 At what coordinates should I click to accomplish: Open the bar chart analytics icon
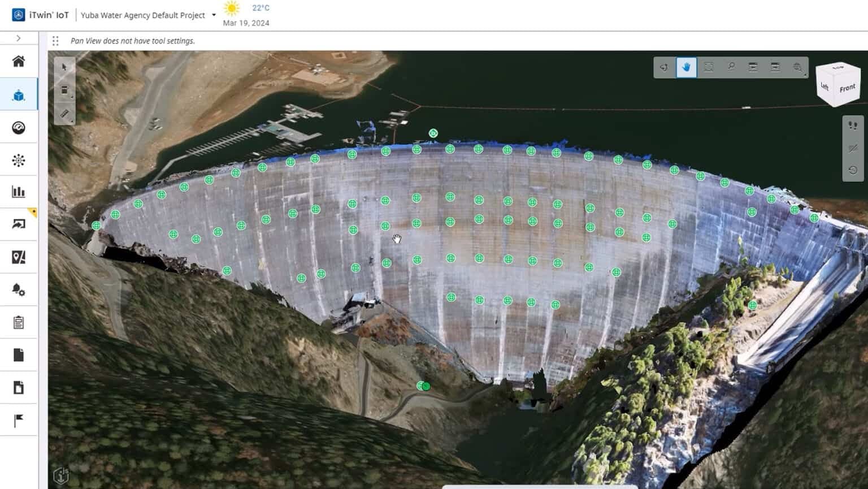[x=19, y=192]
